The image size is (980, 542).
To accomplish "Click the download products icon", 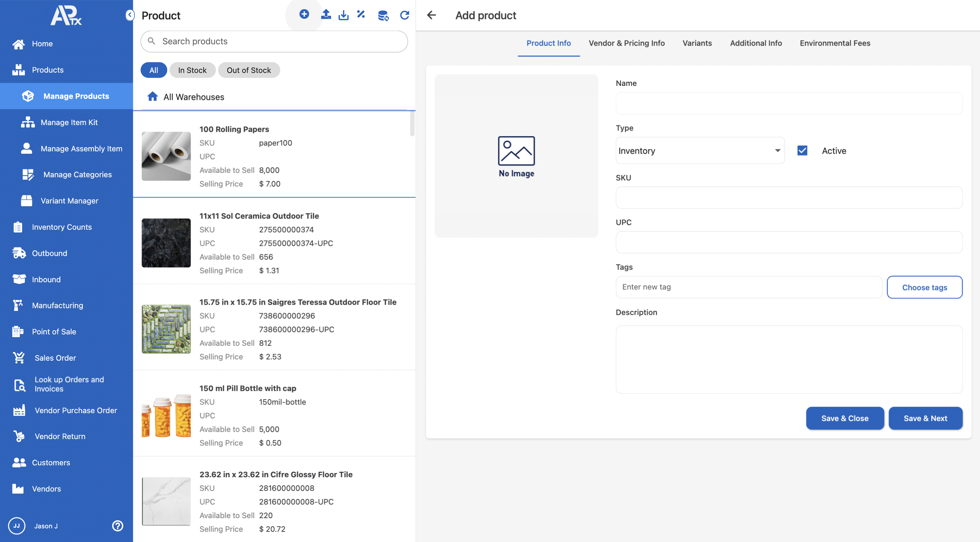I will point(343,15).
